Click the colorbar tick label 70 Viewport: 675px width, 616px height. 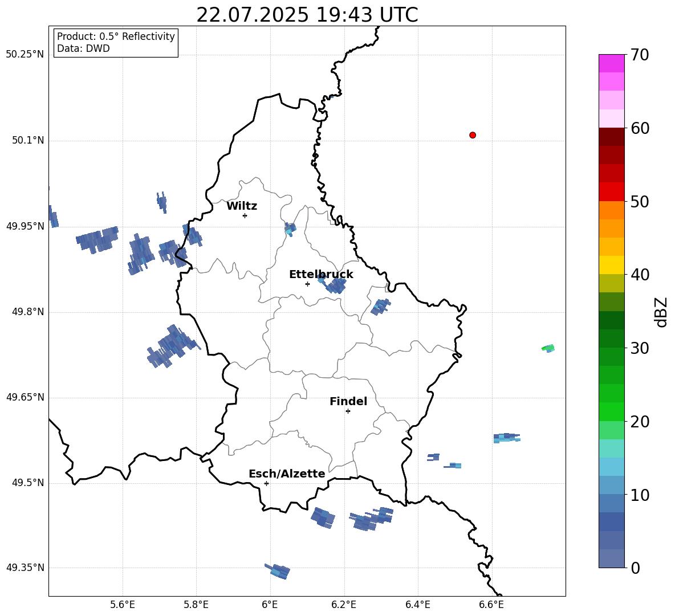click(x=640, y=55)
